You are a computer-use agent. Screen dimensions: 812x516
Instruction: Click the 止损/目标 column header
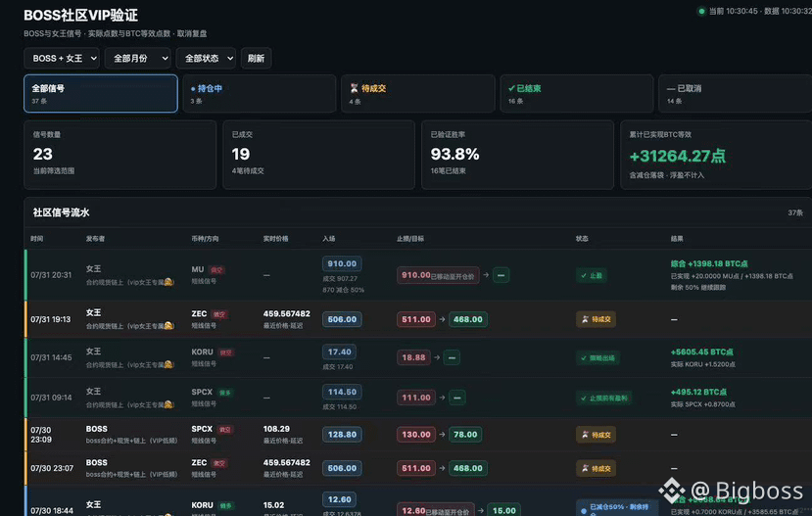[410, 239]
